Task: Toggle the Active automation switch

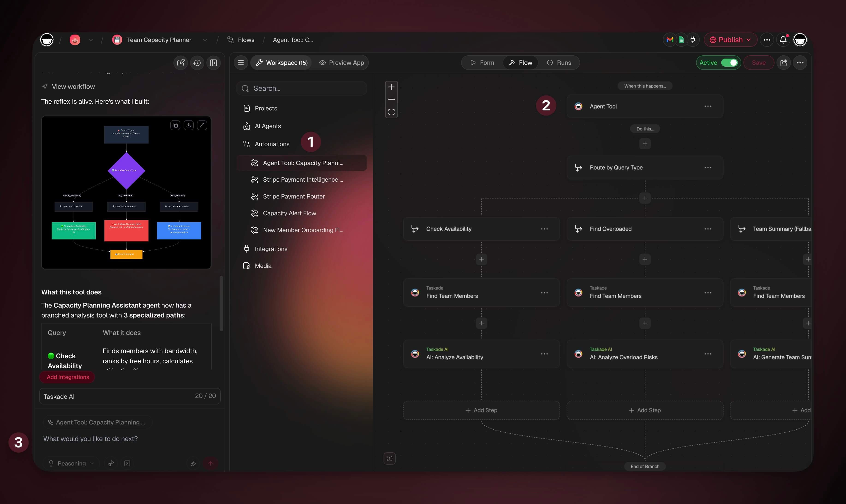Action: pyautogui.click(x=729, y=63)
